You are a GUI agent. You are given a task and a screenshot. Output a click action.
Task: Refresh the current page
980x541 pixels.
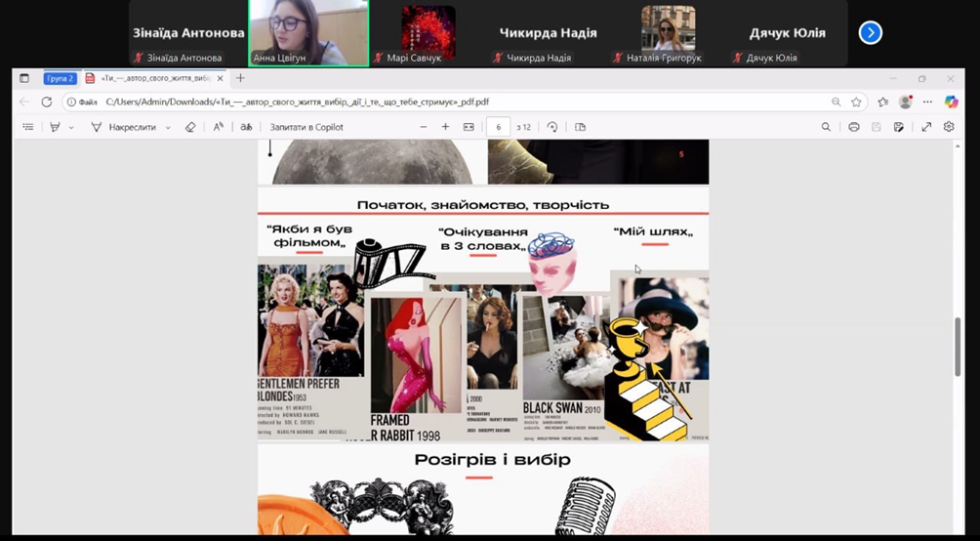pyautogui.click(x=46, y=102)
